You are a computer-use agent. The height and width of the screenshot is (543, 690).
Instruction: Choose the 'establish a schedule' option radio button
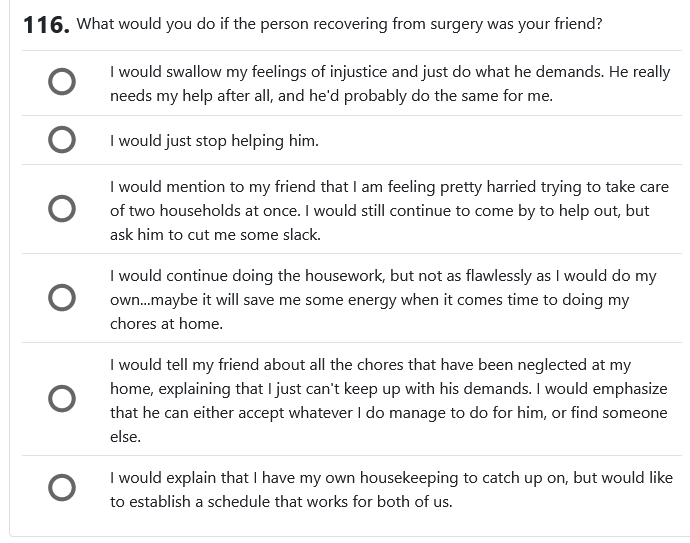[x=61, y=488]
